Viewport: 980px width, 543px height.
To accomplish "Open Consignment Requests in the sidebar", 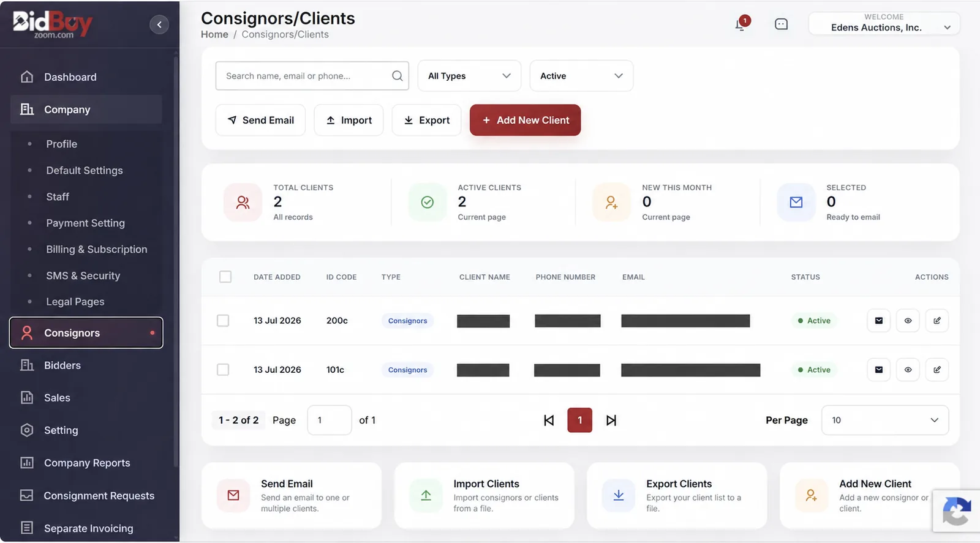I will (x=86, y=496).
